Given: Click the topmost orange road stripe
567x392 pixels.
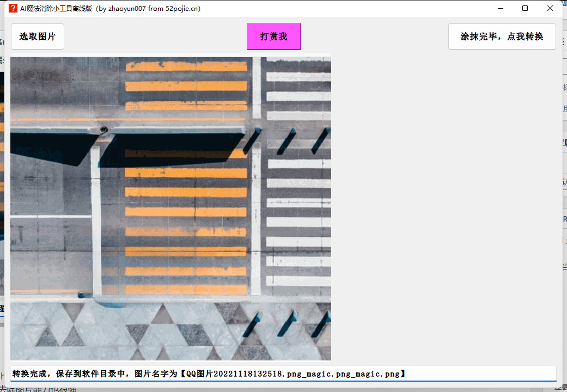Looking at the screenshot, I should point(186,66).
